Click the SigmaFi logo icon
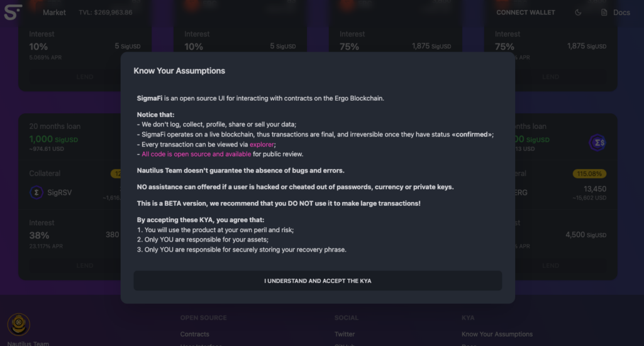 tap(13, 12)
